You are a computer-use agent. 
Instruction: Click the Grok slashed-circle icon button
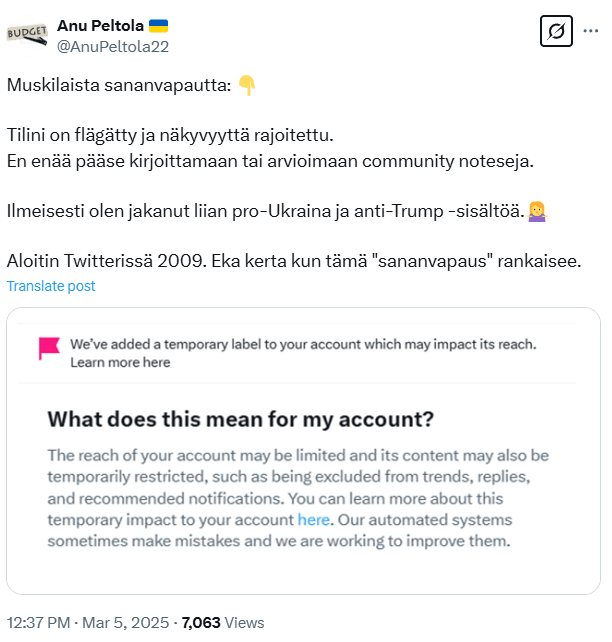pos(555,32)
